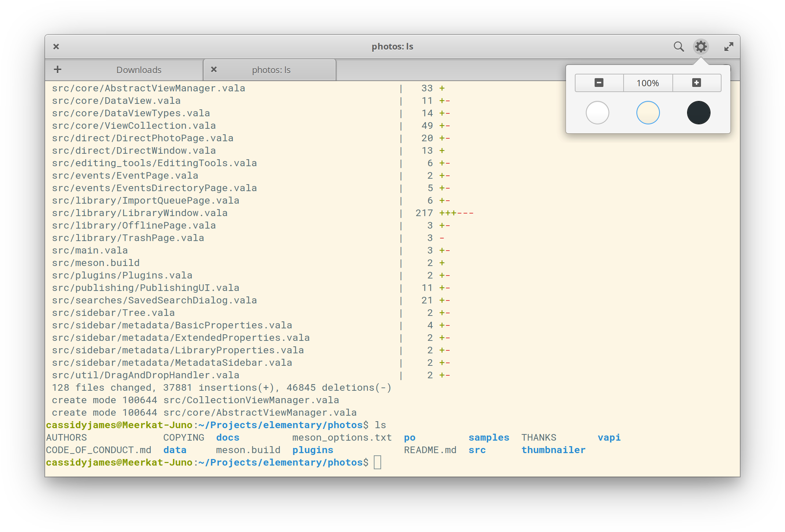Zoom out with the minus button
This screenshot has width=785, height=532.
[x=599, y=83]
